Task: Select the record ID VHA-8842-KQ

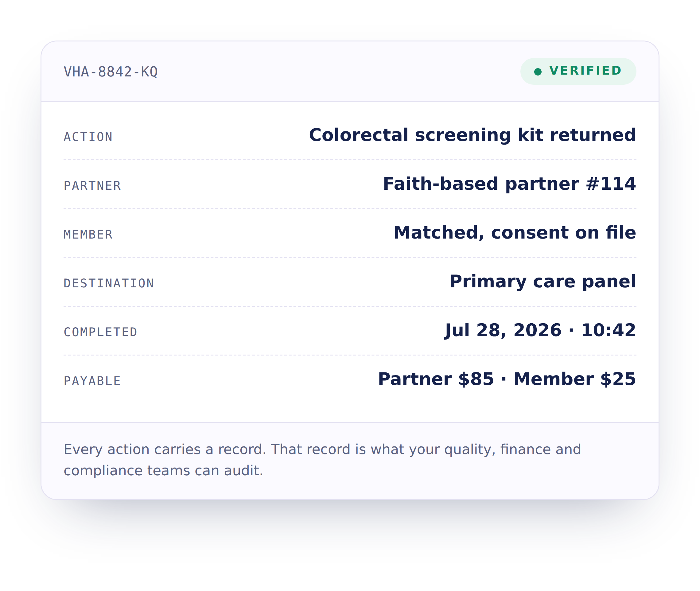Action: click(x=111, y=72)
